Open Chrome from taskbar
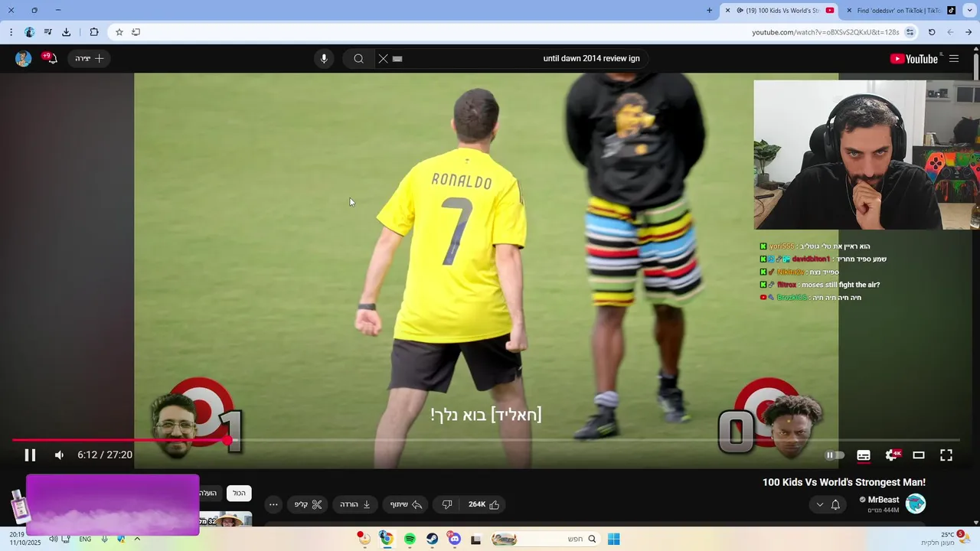980x551 pixels. pos(387,539)
